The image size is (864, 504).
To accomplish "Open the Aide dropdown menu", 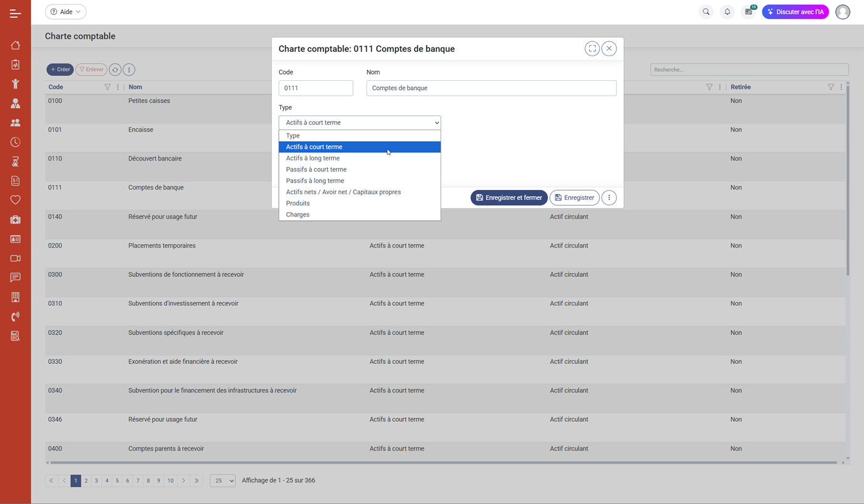I will 65,12.
